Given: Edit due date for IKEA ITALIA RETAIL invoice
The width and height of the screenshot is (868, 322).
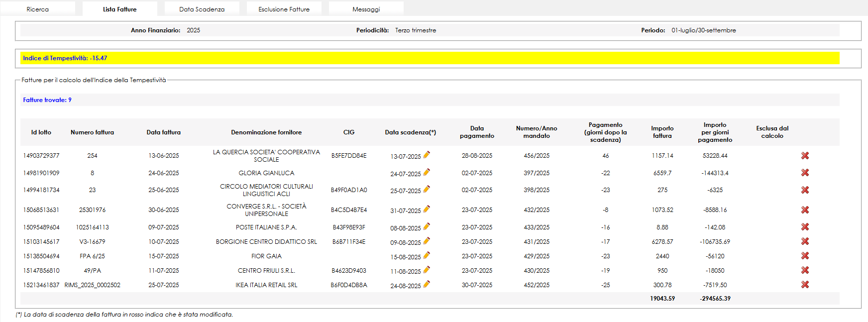Looking at the screenshot, I should point(427,284).
